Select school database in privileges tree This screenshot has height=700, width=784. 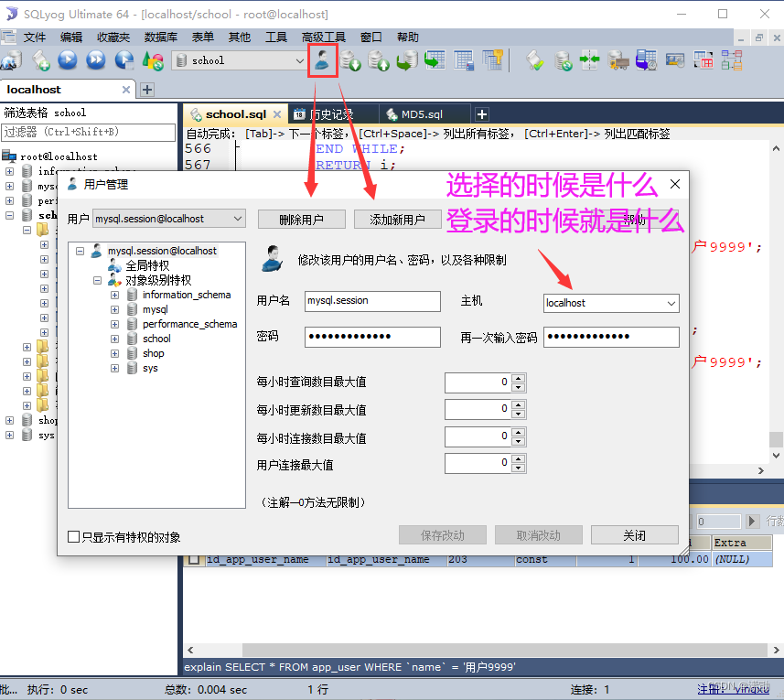(x=156, y=339)
